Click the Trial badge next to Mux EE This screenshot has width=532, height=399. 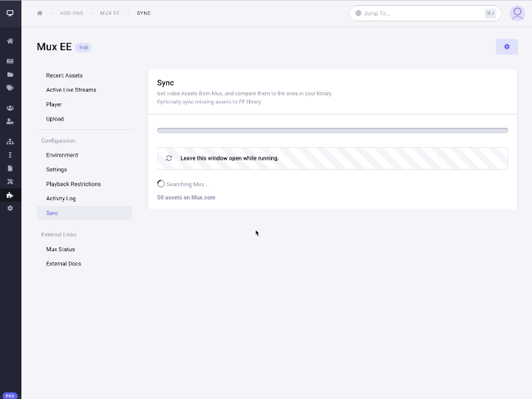tap(83, 47)
